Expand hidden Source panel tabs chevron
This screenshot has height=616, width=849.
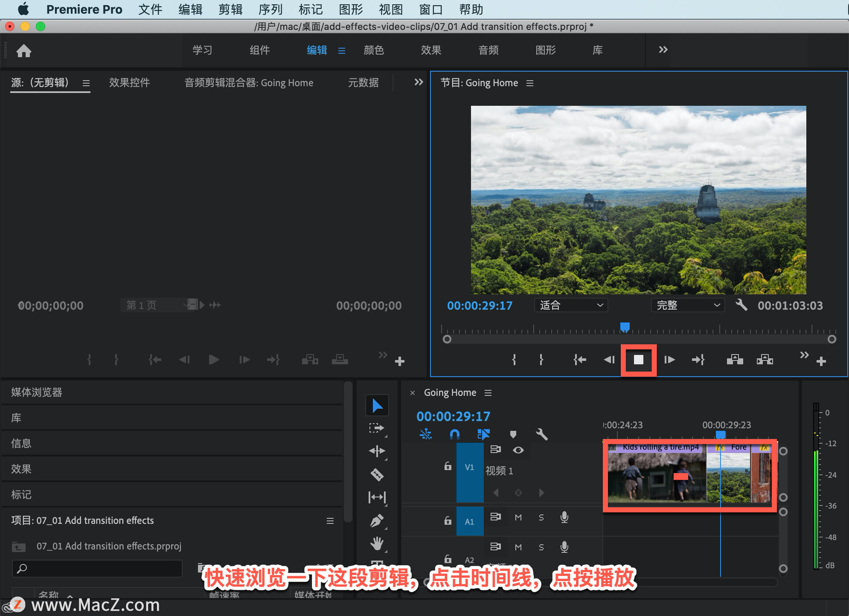418,82
